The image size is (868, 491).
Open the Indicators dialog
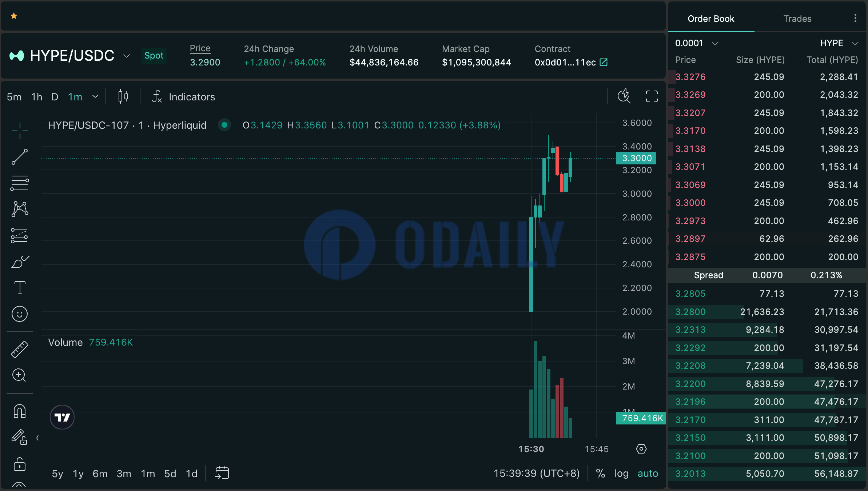[184, 97]
